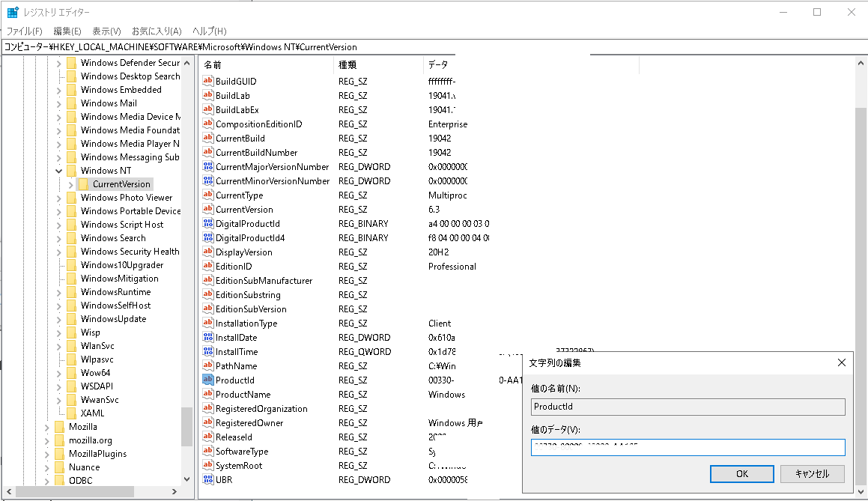868x501 pixels.
Task: Click the ODBC folder icon
Action: 60,481
